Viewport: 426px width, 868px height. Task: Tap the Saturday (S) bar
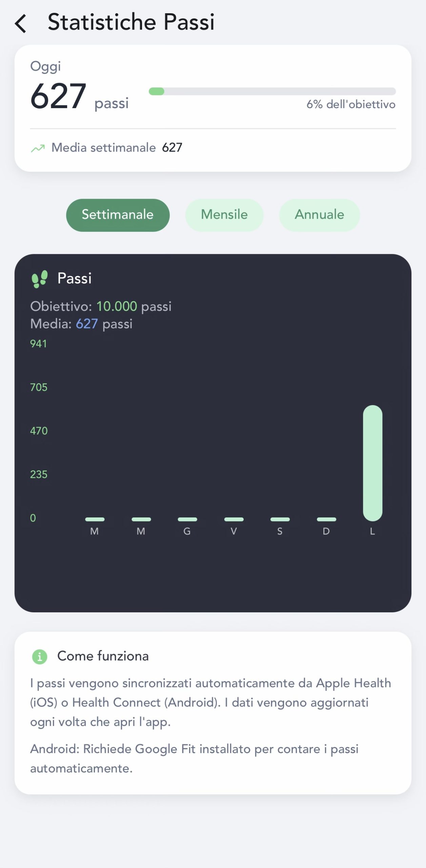click(280, 519)
